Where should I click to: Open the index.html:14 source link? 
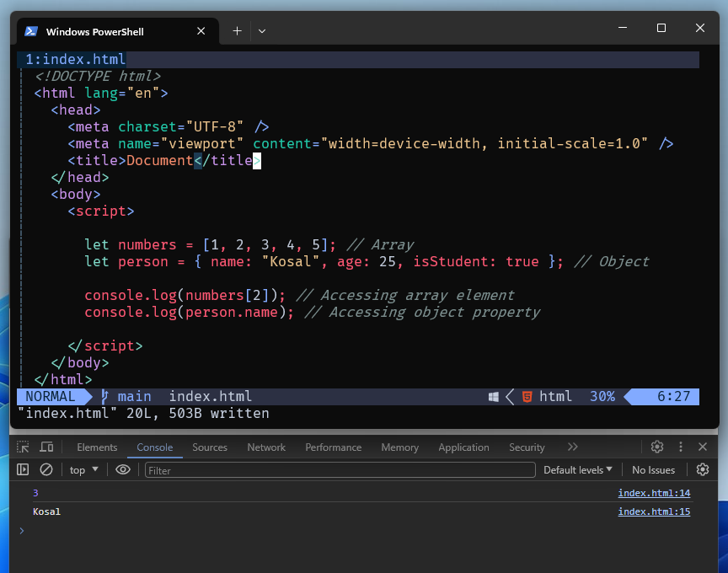coord(654,493)
